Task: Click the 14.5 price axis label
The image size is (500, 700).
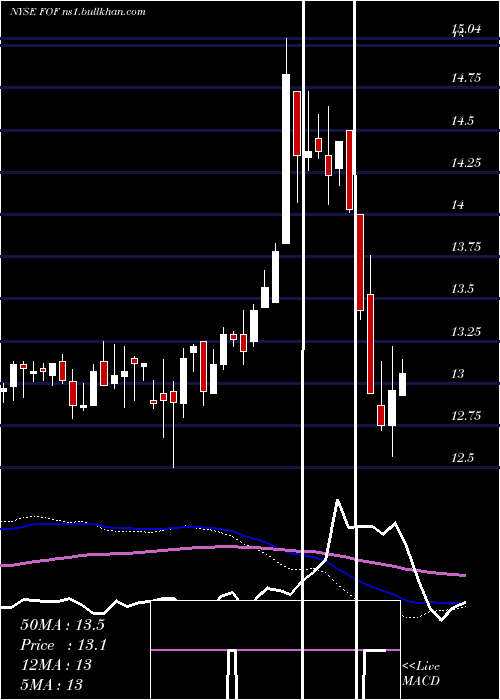Action: [462, 121]
